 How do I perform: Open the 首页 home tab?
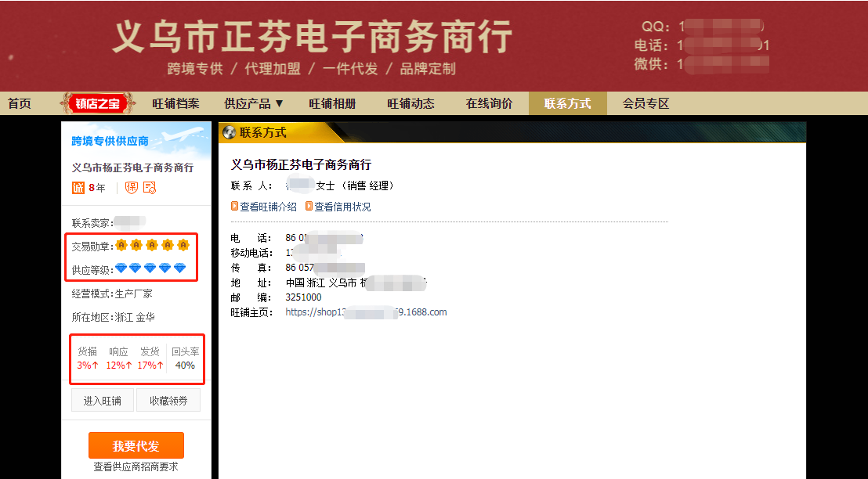coord(20,103)
